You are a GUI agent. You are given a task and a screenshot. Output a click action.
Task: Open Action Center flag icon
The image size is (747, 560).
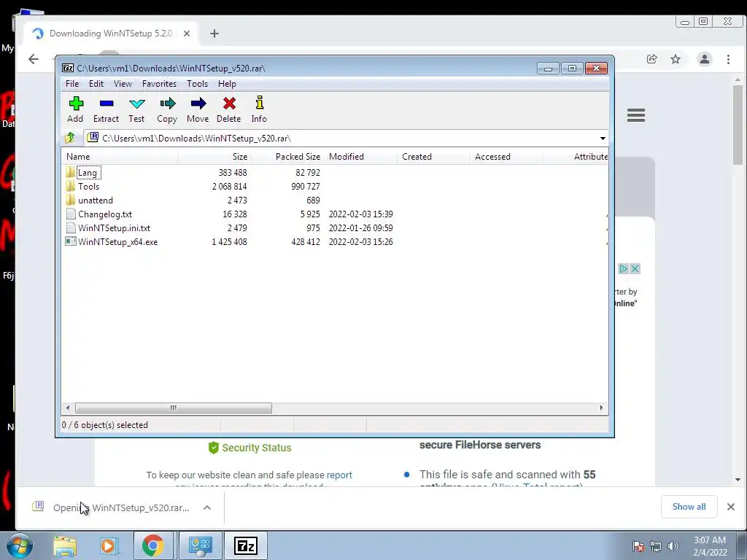pyautogui.click(x=638, y=546)
